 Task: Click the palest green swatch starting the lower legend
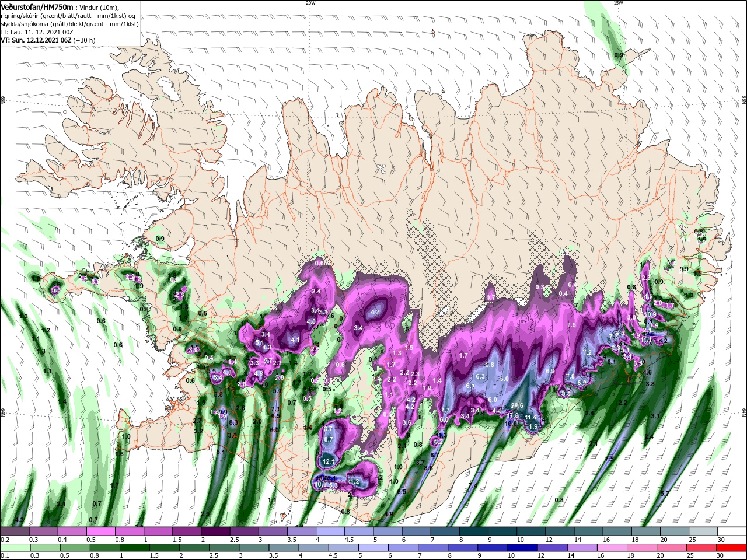coord(15,548)
